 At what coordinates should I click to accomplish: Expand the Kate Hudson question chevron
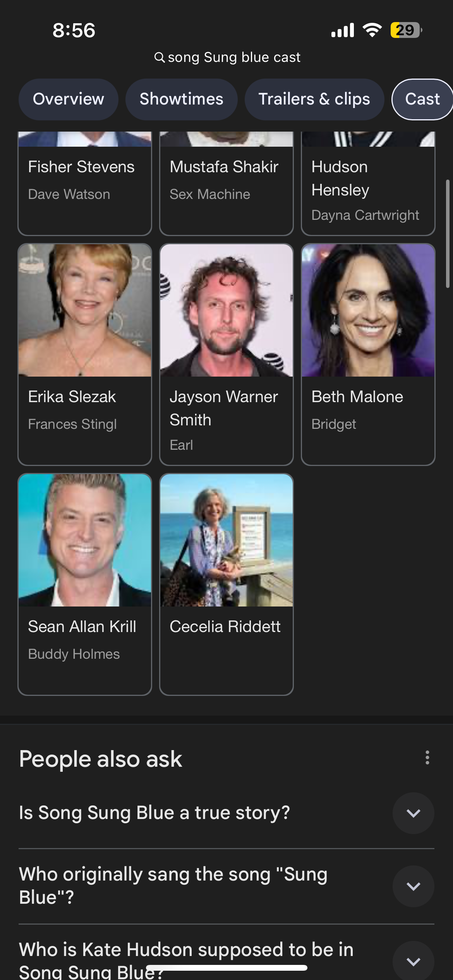click(413, 961)
